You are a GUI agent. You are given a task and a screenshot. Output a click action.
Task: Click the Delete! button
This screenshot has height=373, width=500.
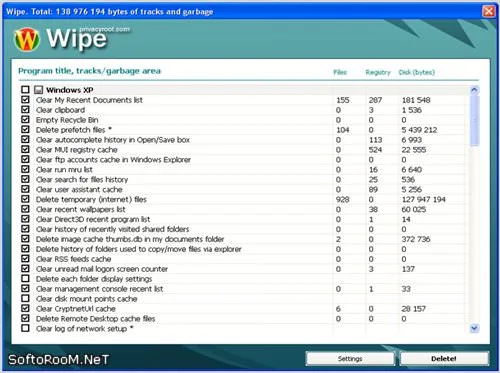tap(444, 359)
